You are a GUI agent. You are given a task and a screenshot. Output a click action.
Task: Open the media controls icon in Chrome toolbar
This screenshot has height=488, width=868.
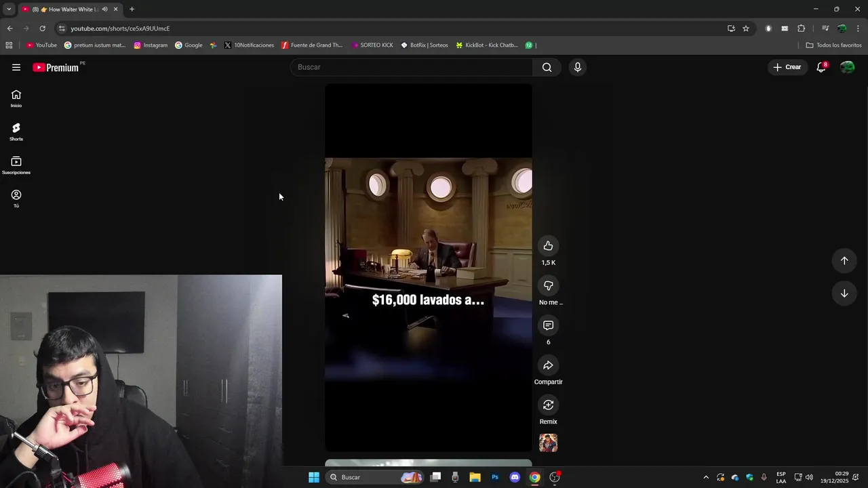coord(825,28)
